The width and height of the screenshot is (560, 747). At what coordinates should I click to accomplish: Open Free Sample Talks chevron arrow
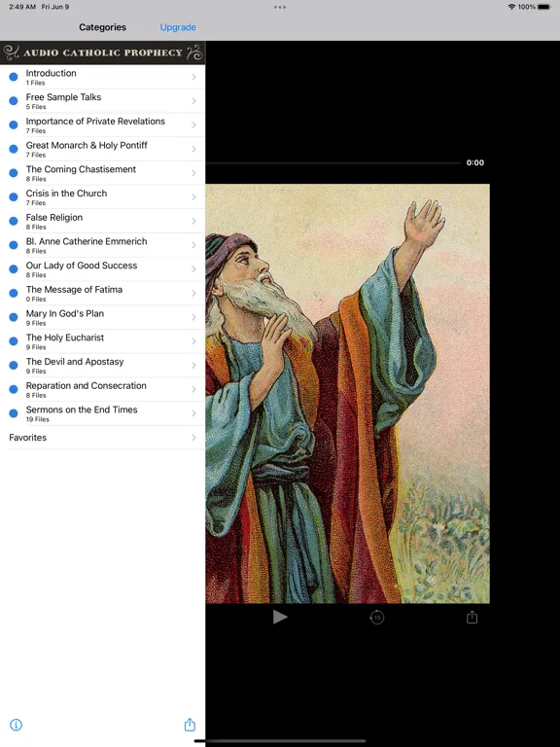193,100
